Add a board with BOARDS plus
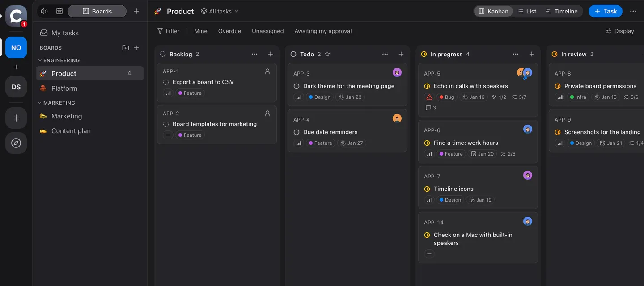 [136, 48]
